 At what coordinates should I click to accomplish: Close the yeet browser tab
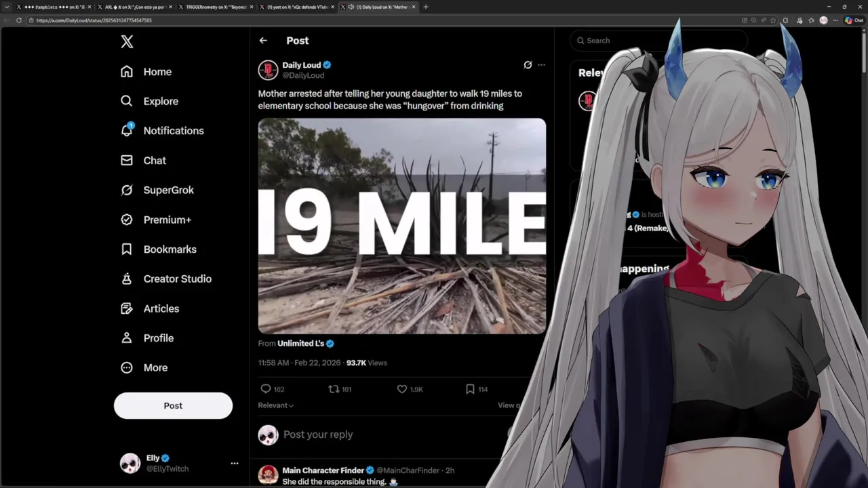pos(333,7)
